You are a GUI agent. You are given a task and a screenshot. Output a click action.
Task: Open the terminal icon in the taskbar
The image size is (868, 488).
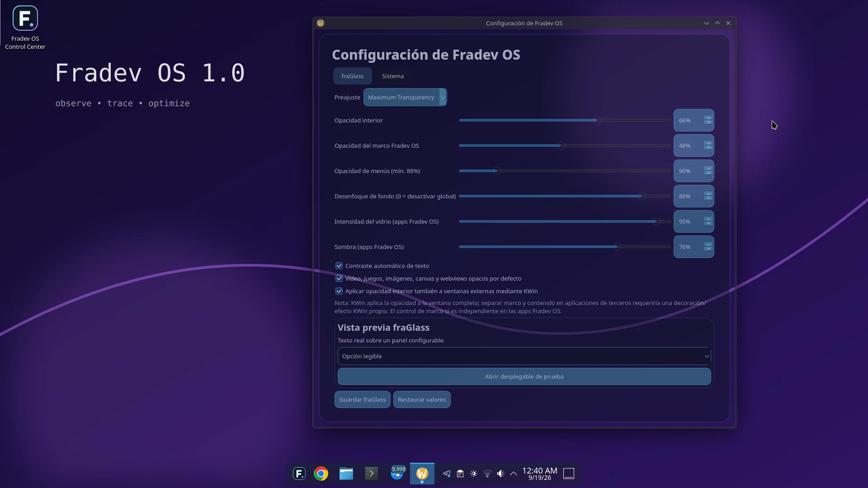click(x=372, y=474)
